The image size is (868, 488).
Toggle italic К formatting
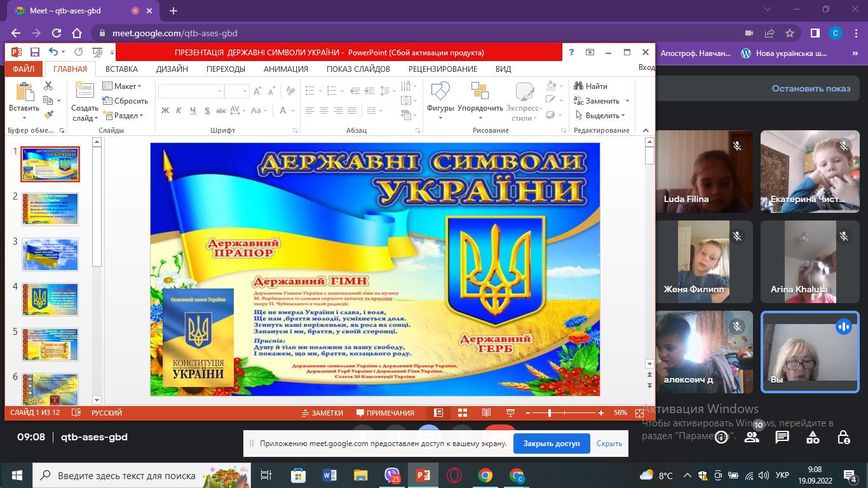pos(179,111)
